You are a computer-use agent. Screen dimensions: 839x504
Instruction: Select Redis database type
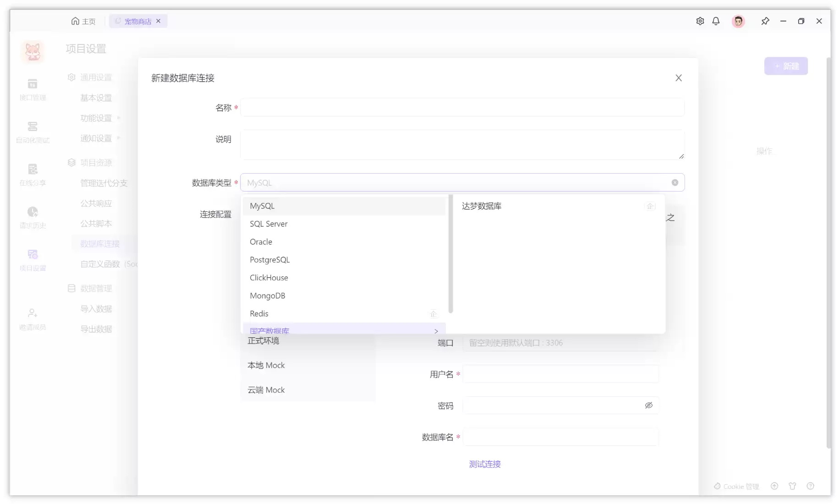tap(344, 313)
